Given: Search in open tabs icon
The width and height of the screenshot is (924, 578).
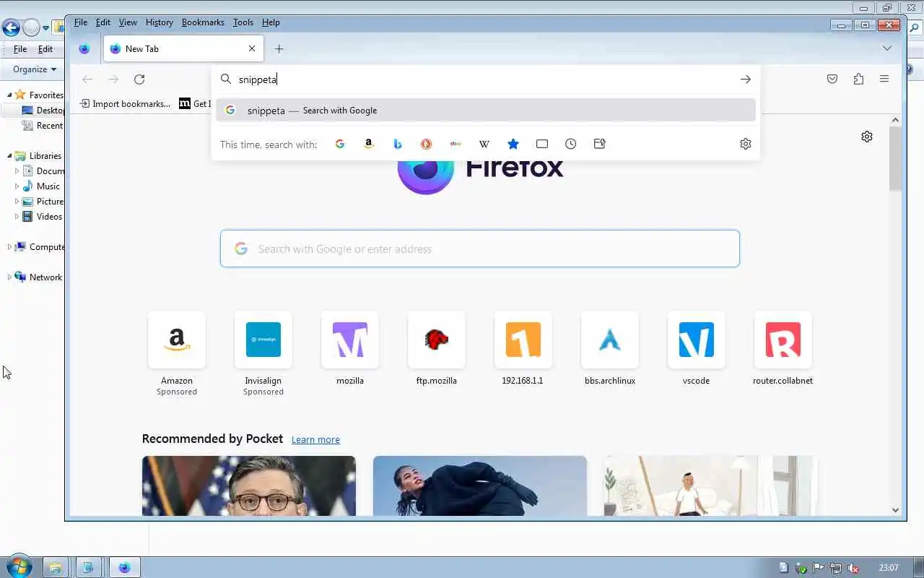Looking at the screenshot, I should [542, 144].
